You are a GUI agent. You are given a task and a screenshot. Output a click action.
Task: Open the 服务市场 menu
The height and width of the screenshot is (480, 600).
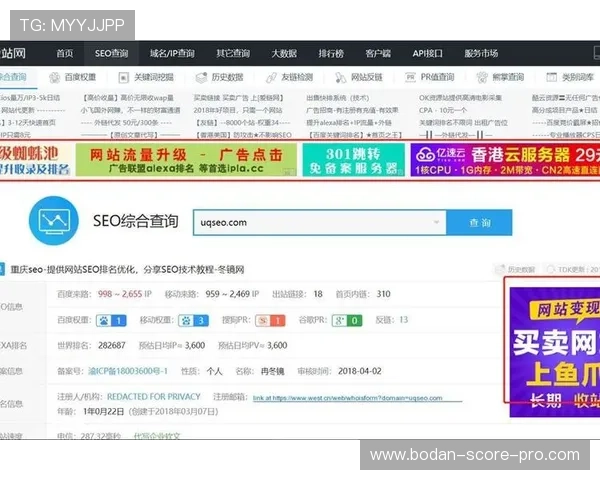point(481,53)
